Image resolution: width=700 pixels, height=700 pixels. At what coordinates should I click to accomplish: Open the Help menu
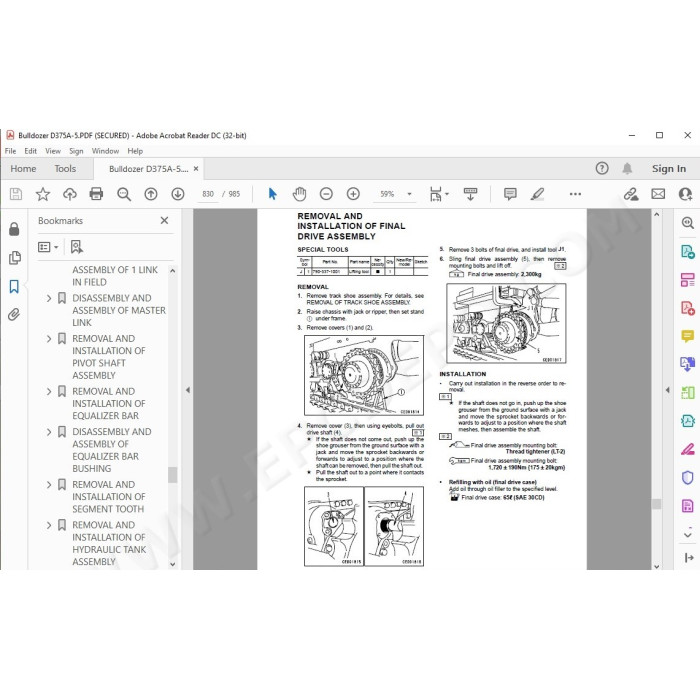click(135, 151)
